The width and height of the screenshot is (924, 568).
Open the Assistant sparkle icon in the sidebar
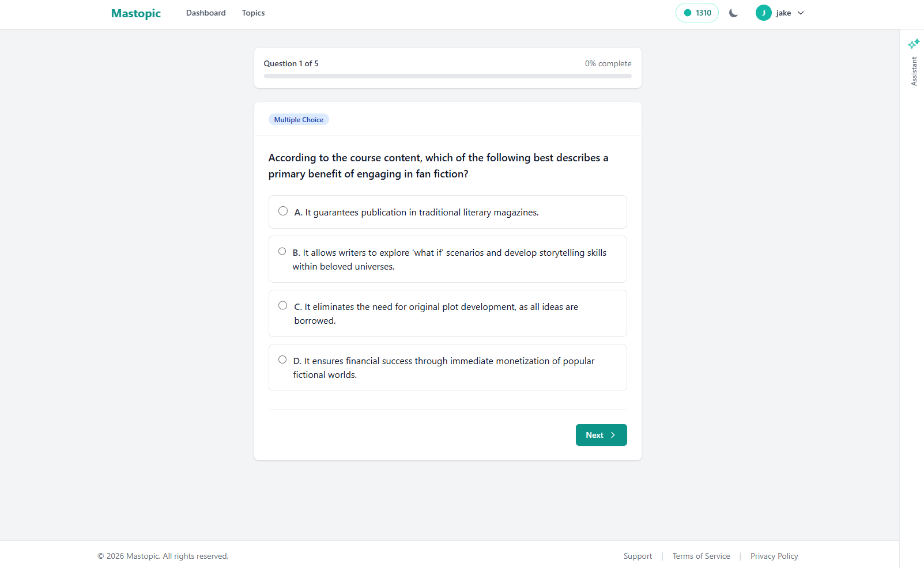(914, 43)
